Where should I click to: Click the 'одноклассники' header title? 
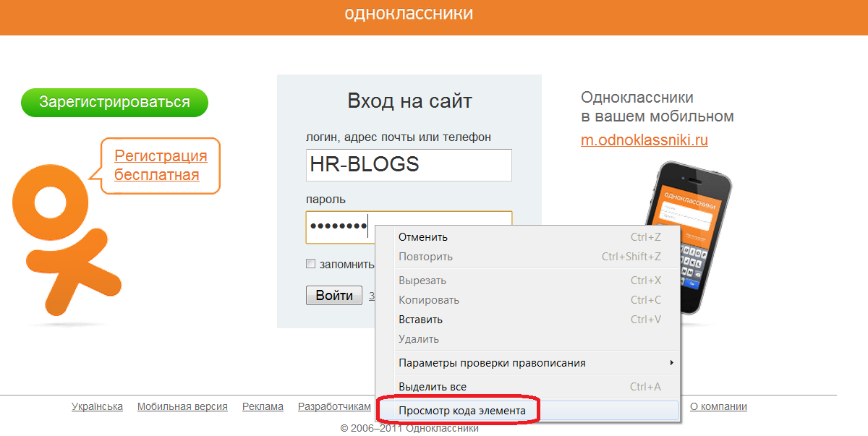(409, 14)
